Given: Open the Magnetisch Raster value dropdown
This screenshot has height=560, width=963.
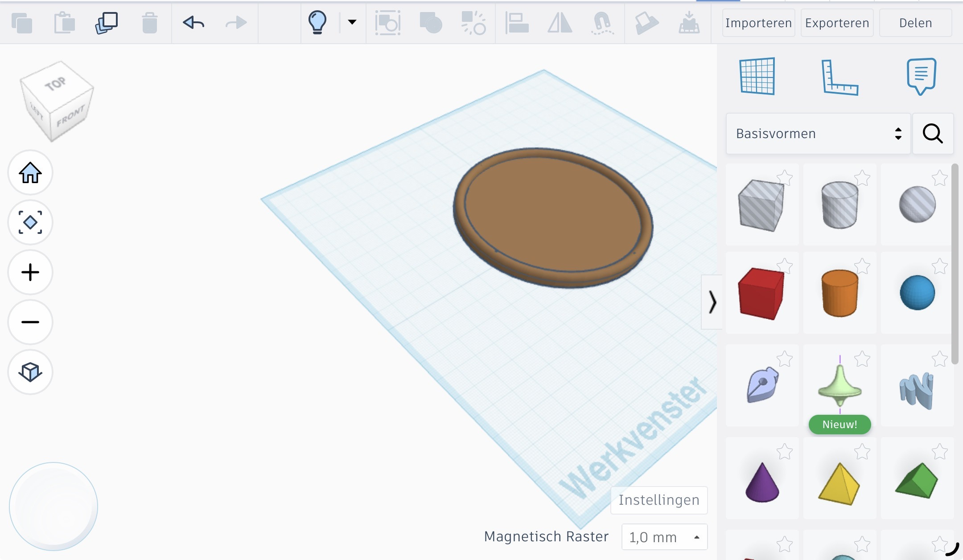Looking at the screenshot, I should (664, 537).
